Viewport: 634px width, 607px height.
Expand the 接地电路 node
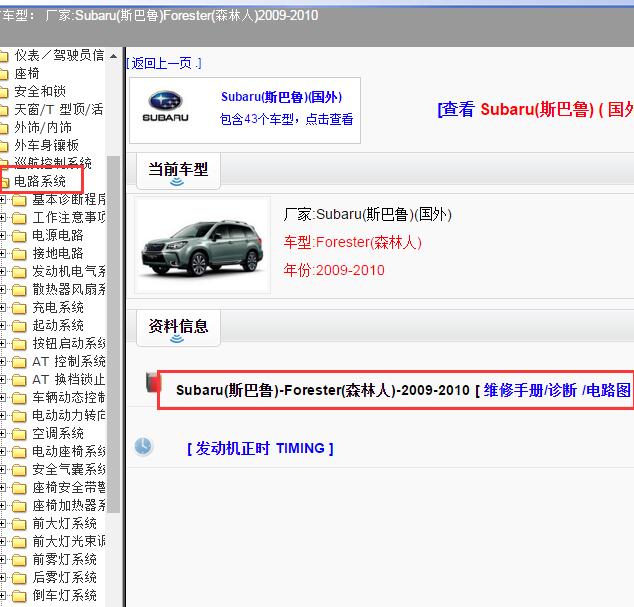click(2, 254)
